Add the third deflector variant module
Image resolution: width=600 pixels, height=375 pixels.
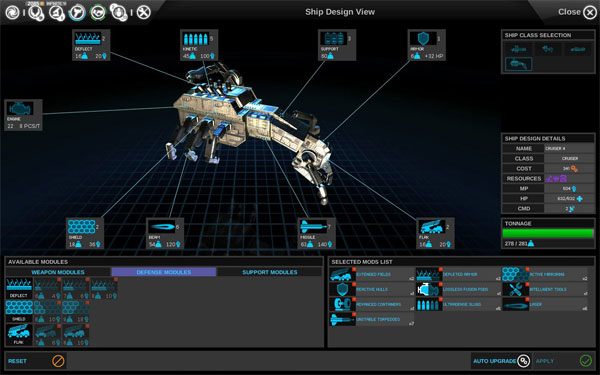[104, 289]
